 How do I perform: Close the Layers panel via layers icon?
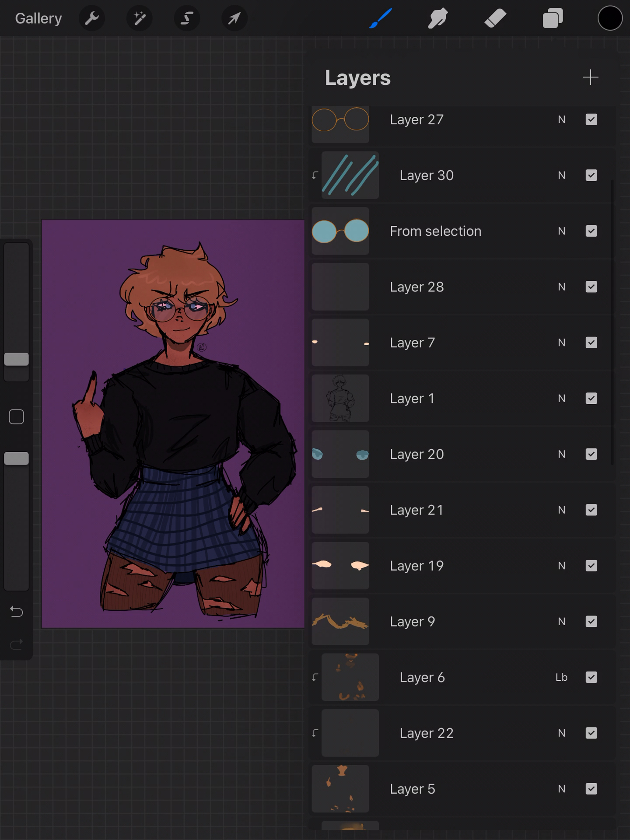point(553,18)
